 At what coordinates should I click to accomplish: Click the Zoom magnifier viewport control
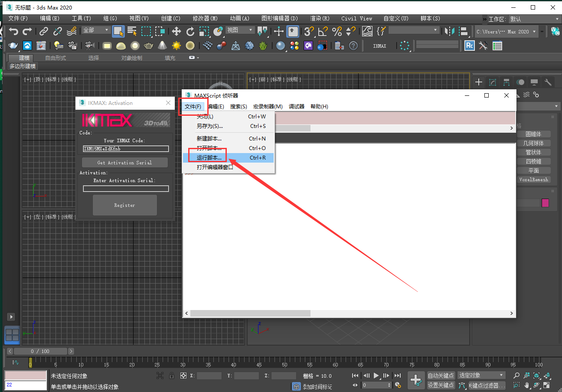516,376
